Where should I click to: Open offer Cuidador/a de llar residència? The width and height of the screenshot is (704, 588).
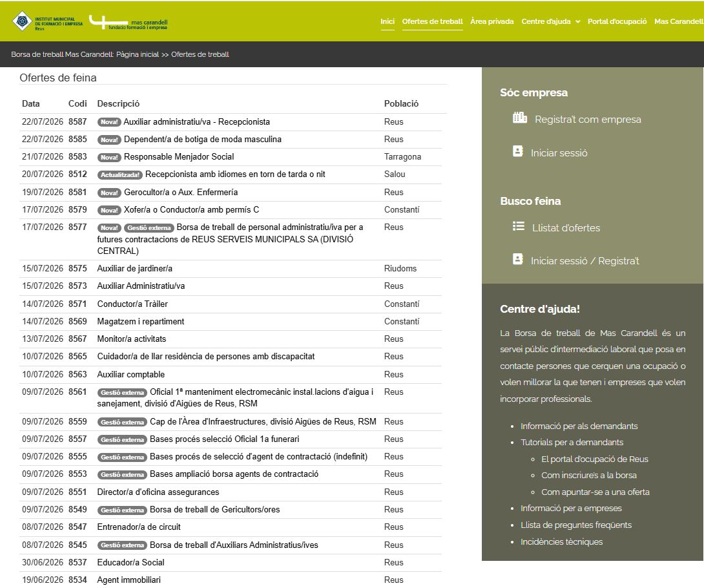tap(206, 357)
